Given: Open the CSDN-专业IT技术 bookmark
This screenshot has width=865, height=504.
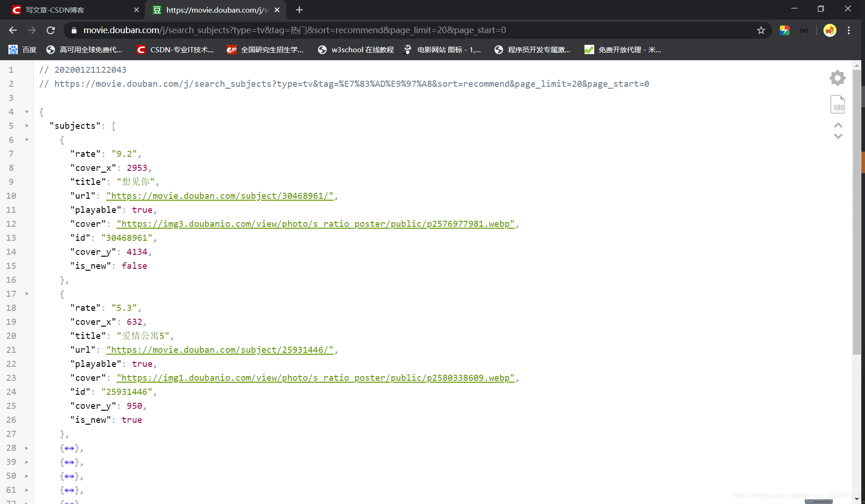Looking at the screenshot, I should click(x=175, y=49).
